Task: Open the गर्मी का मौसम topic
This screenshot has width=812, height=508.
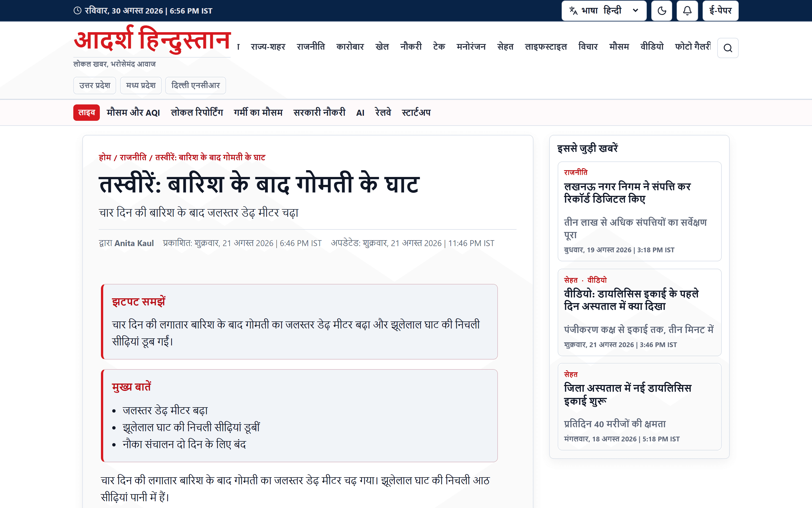Action: click(x=258, y=113)
